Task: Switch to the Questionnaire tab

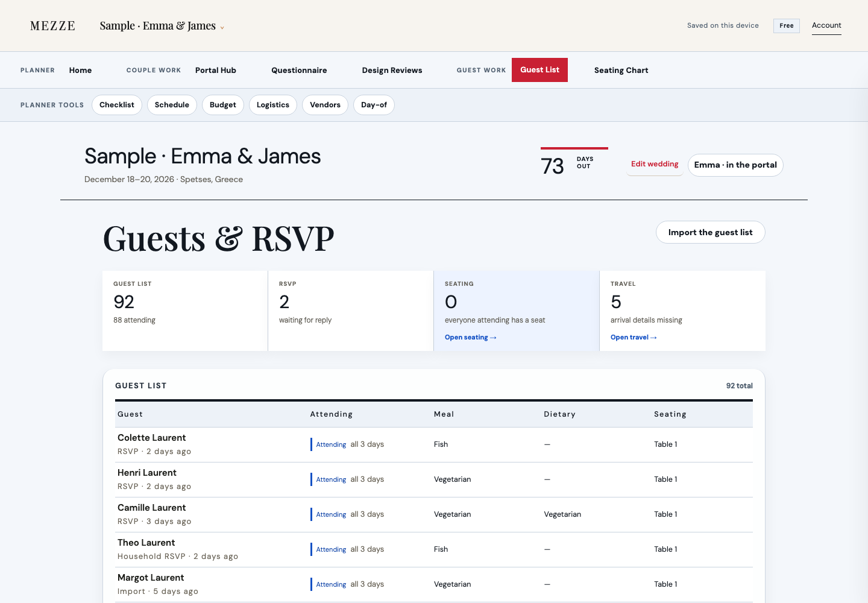Action: pos(299,70)
